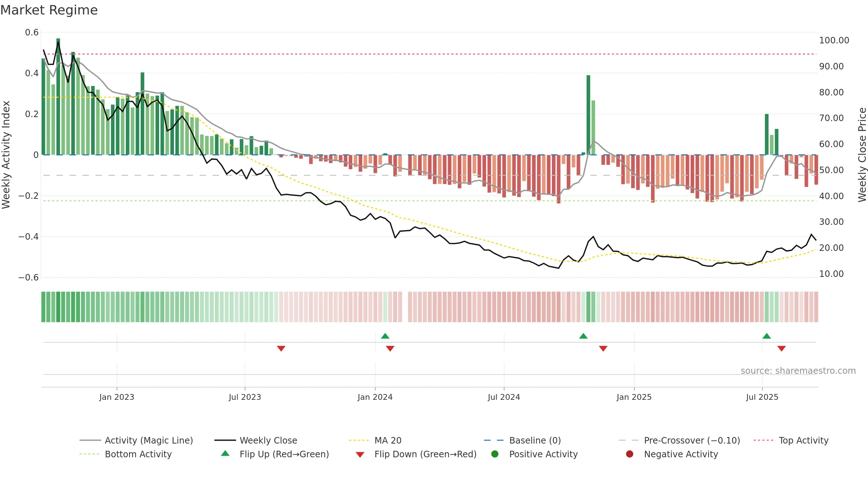The image size is (868, 488).
Task: Click the green Positive Activity circle icon
Action: pos(495,454)
